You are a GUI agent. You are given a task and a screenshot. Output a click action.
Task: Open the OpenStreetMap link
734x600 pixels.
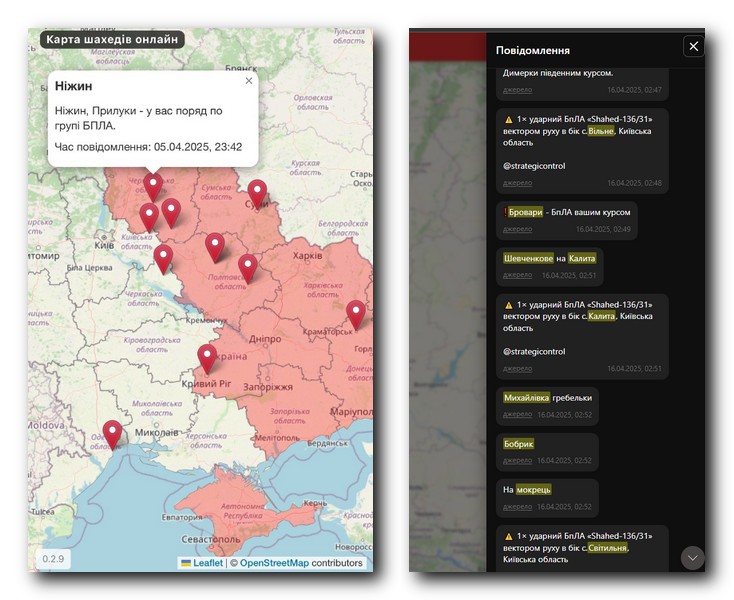click(274, 563)
